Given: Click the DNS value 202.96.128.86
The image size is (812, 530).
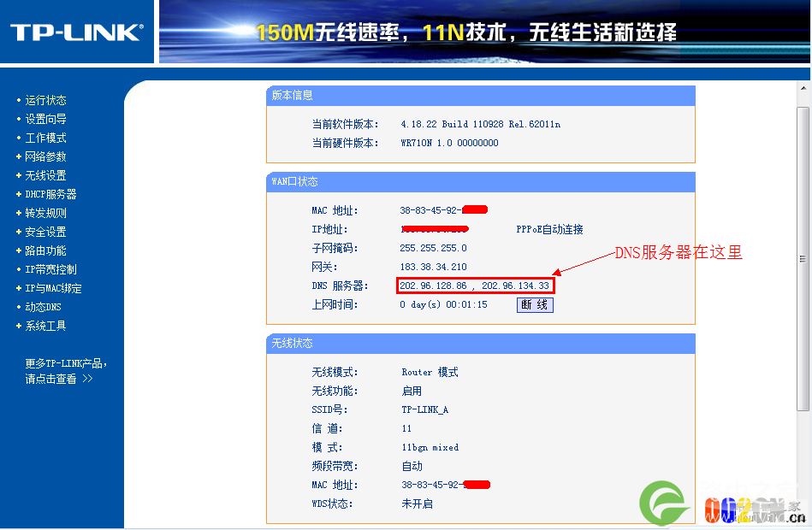Looking at the screenshot, I should [x=433, y=286].
